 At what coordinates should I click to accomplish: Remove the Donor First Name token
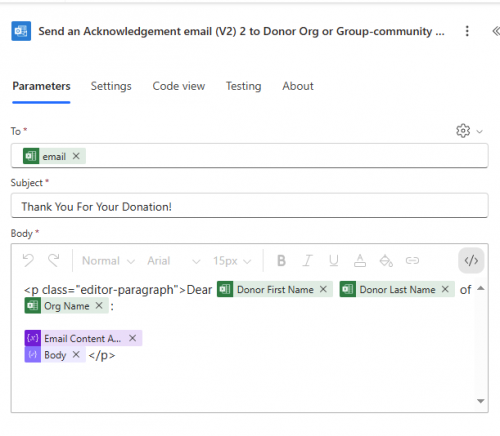click(323, 289)
